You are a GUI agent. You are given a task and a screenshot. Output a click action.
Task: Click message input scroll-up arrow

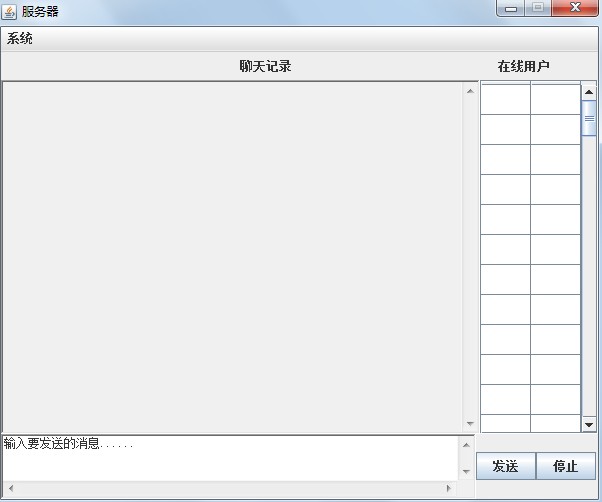pyautogui.click(x=466, y=445)
